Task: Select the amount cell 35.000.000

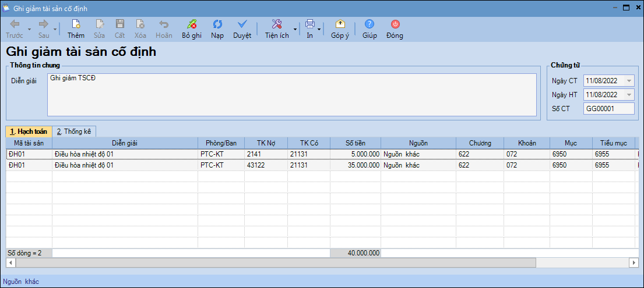Action: click(356, 165)
